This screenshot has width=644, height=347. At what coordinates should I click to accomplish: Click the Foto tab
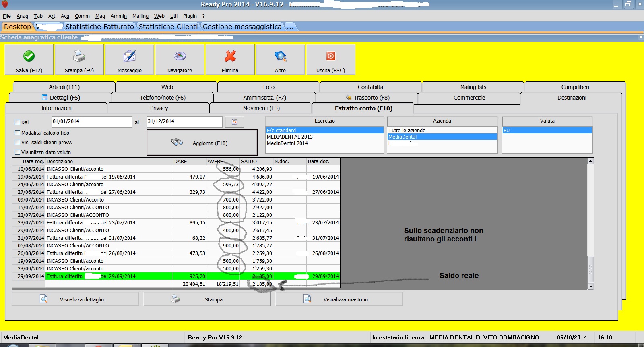click(x=268, y=87)
